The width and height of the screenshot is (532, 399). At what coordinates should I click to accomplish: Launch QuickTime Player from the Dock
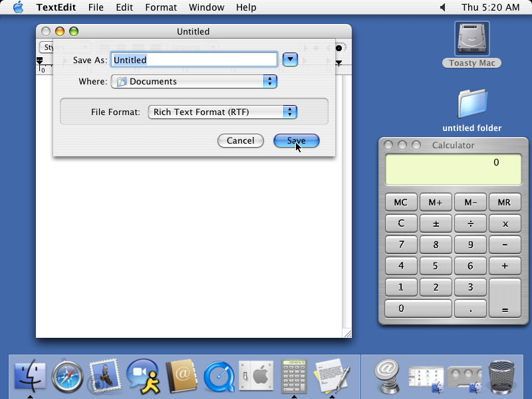click(219, 376)
